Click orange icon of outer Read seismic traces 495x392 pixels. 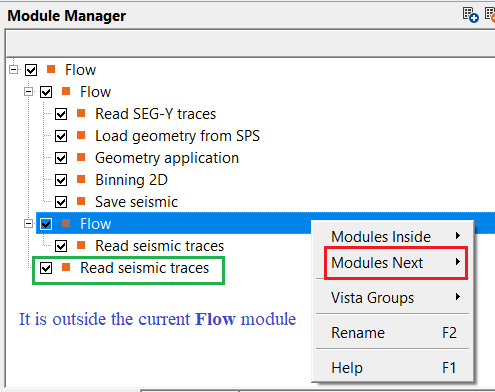point(66,267)
